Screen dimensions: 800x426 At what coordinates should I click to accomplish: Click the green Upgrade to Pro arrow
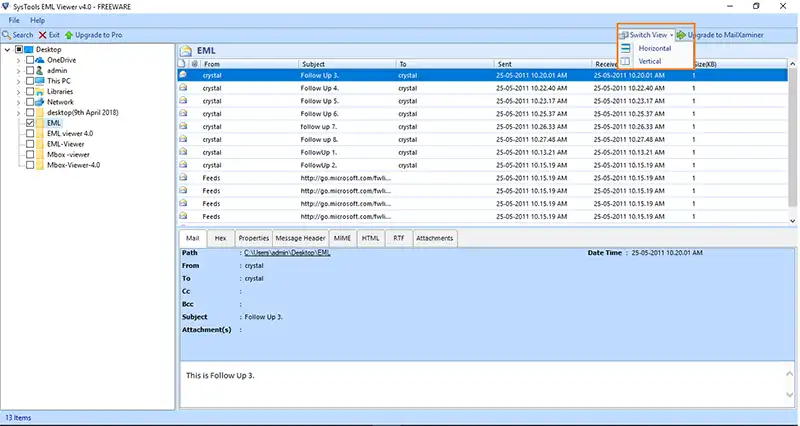68,35
